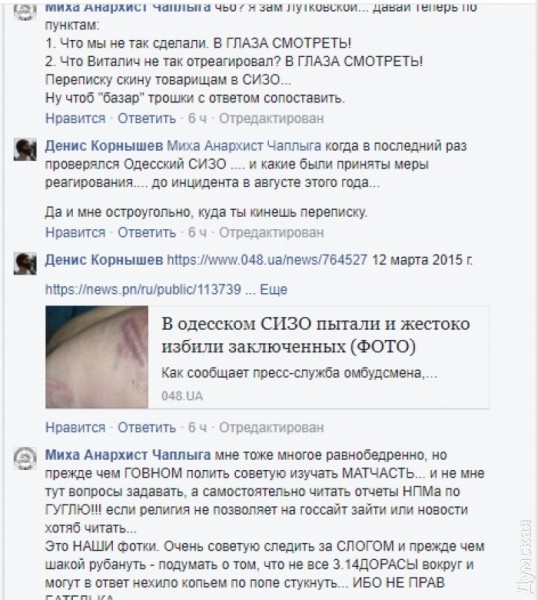
Task: Open Миха Анархист Чаплыга profile name in last comment
Action: click(128, 455)
